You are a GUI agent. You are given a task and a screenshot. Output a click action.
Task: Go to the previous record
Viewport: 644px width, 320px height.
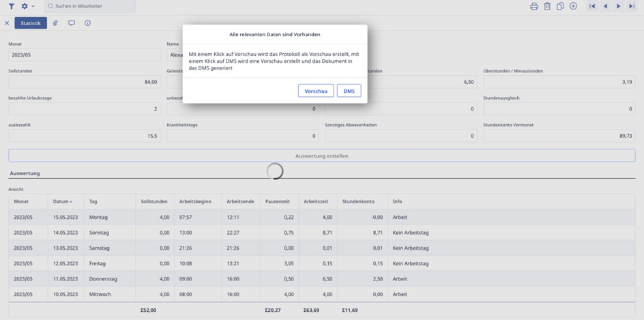point(605,6)
